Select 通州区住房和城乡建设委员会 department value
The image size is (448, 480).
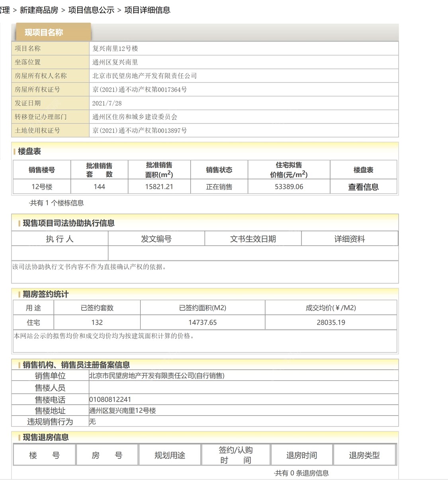point(135,117)
